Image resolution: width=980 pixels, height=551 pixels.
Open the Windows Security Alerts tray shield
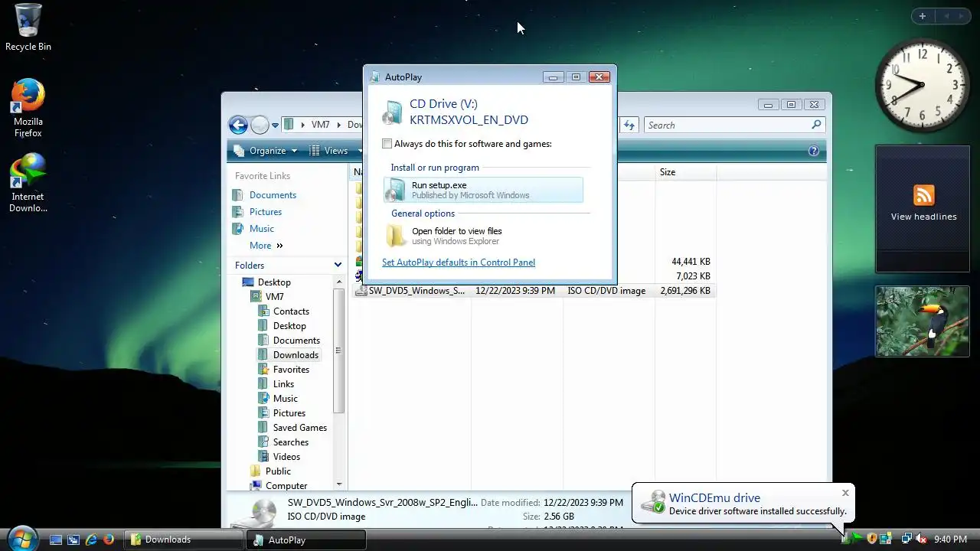point(871,539)
